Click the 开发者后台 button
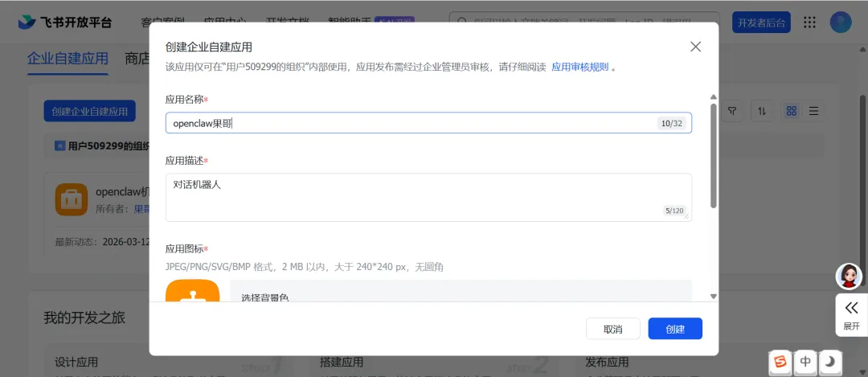This screenshot has width=868, height=377. point(762,23)
